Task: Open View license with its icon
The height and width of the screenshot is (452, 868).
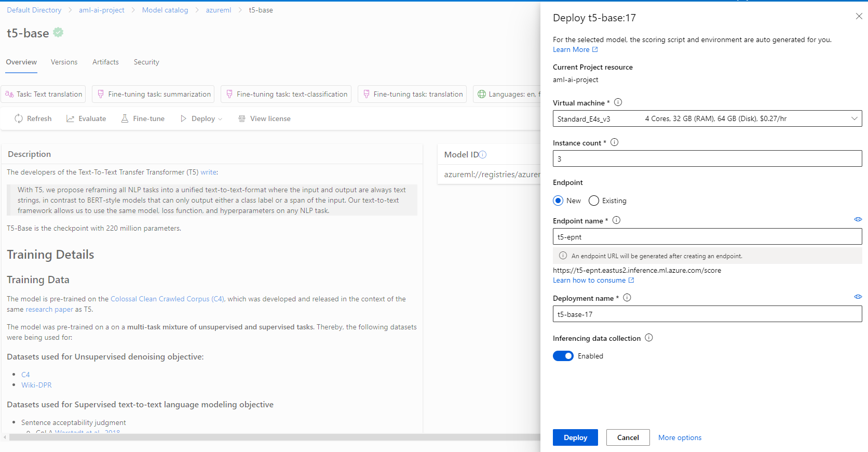Action: pyautogui.click(x=242, y=118)
